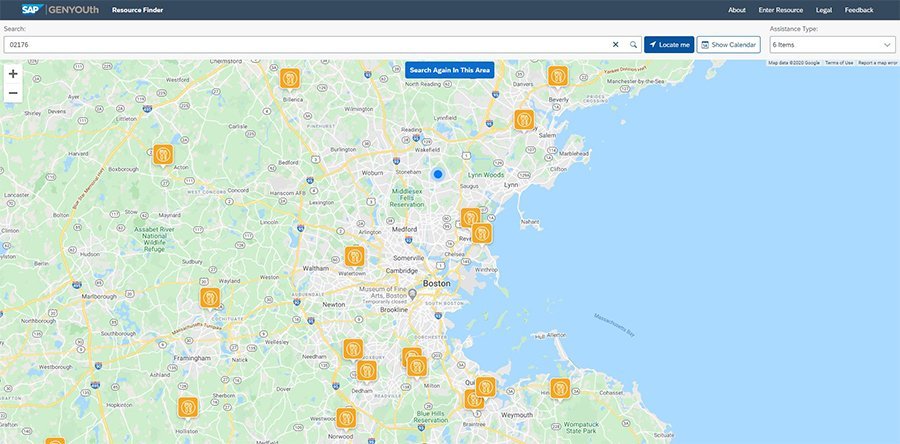Select the resource marker near Hingham

click(560, 388)
